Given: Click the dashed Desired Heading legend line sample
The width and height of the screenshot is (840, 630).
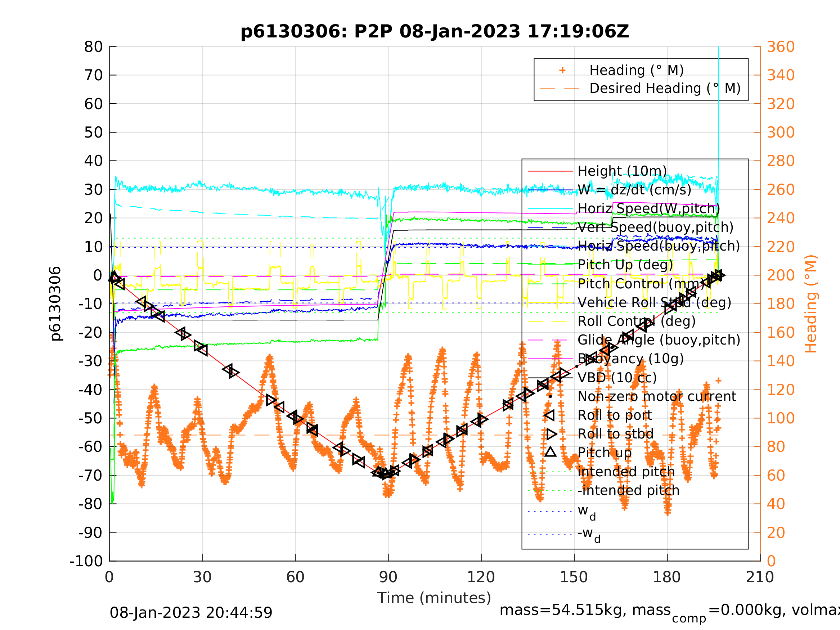Looking at the screenshot, I should tap(559, 89).
